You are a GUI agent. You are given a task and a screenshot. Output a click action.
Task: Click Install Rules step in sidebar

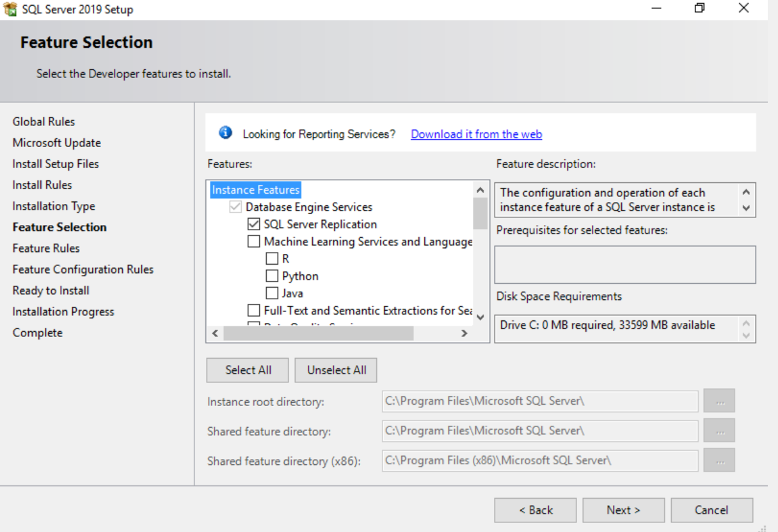42,185
